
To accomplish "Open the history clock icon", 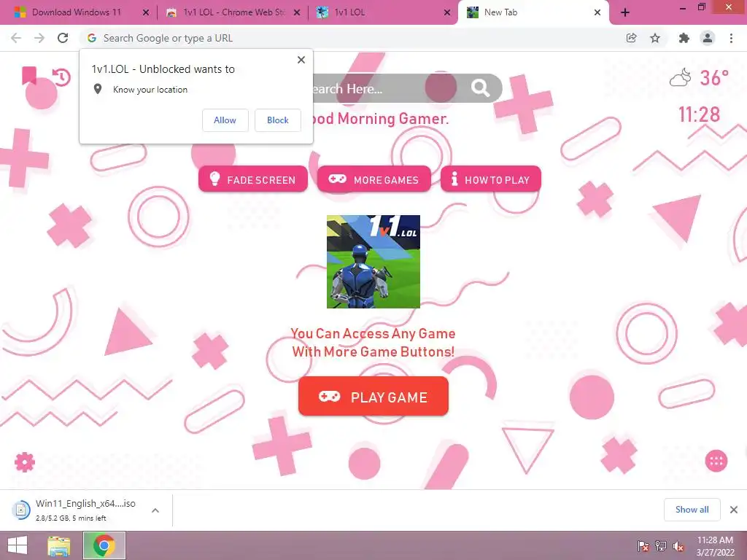I will [61, 77].
